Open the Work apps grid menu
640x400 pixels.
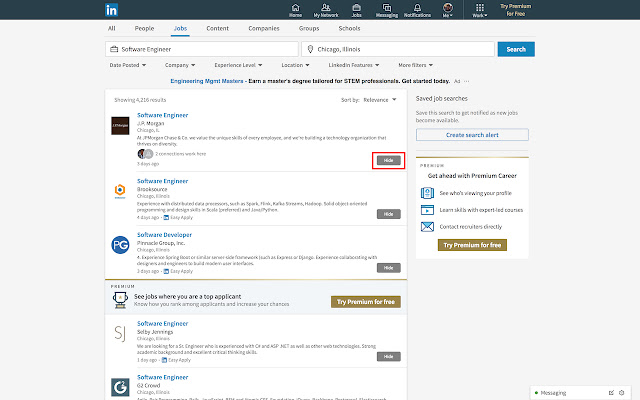pos(480,10)
